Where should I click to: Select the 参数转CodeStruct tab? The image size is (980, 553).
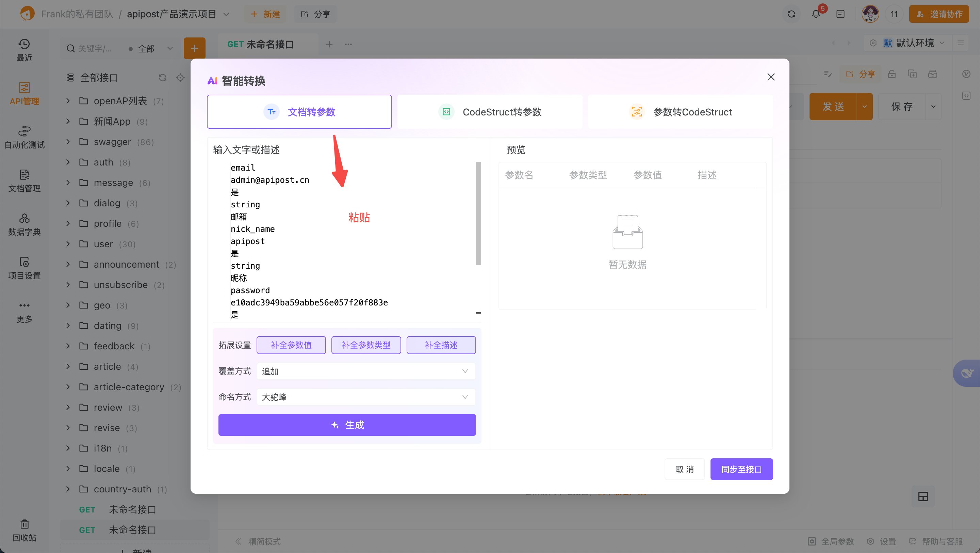click(x=680, y=111)
